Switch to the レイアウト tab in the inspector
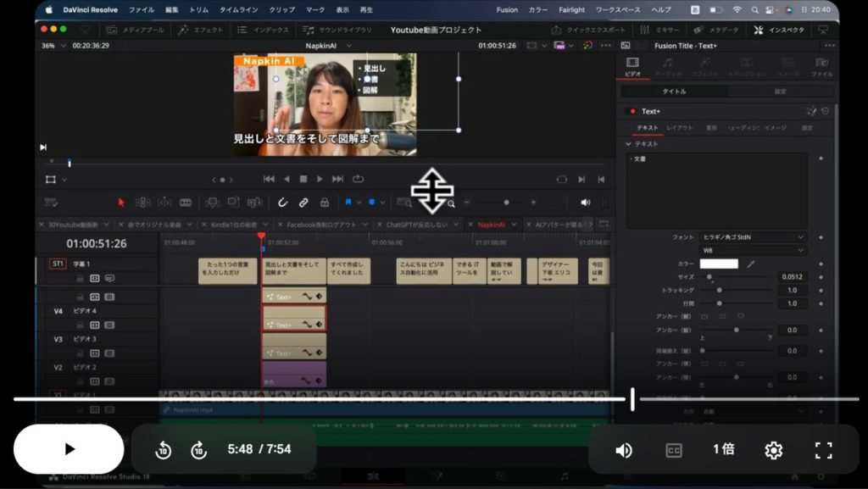Screen dimensions: 868x489 [679, 128]
